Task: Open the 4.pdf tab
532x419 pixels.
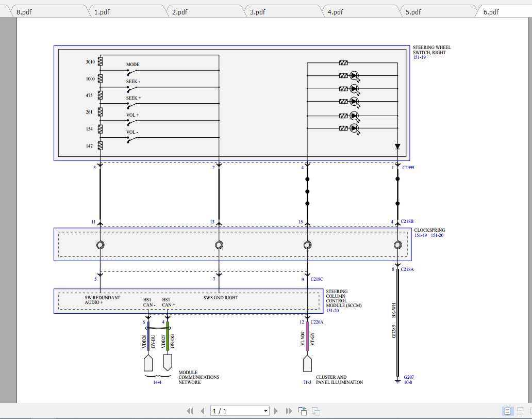Action: [336, 12]
